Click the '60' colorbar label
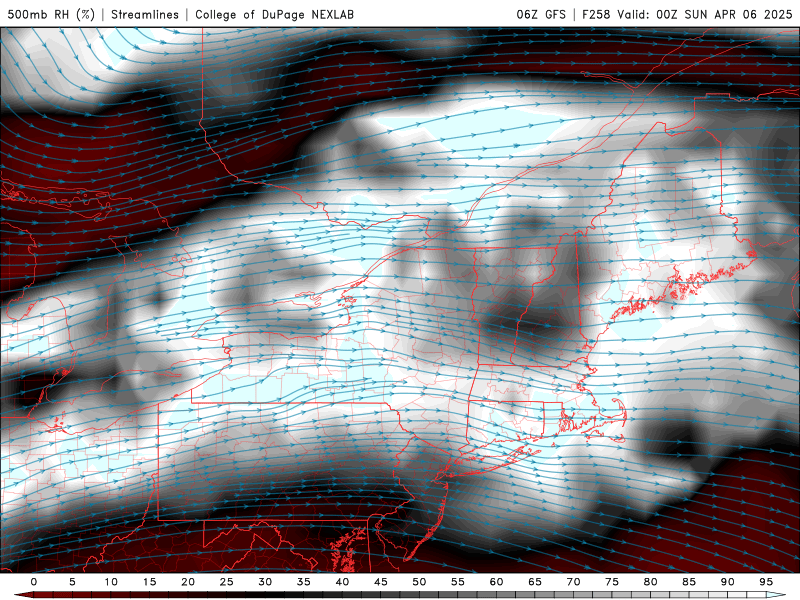The image size is (800, 600). coord(496,582)
